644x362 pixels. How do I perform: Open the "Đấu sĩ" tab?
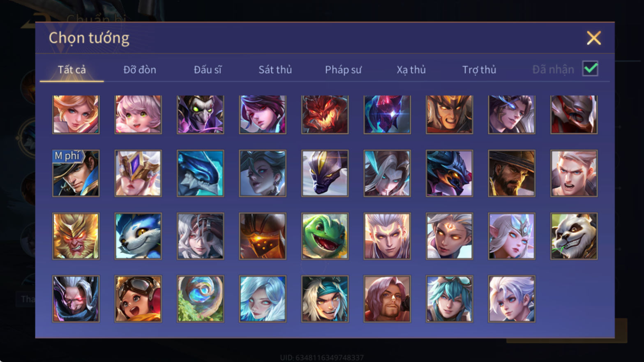pos(208,69)
